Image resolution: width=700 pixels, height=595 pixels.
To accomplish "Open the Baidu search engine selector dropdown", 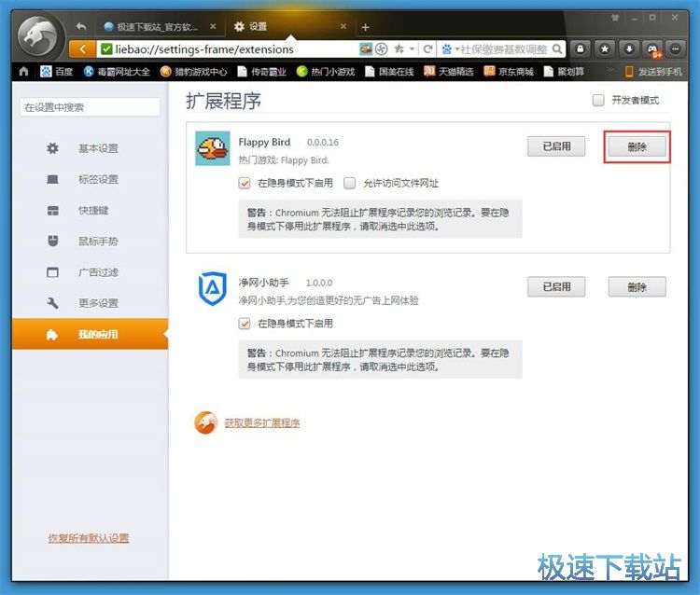I will click(450, 49).
